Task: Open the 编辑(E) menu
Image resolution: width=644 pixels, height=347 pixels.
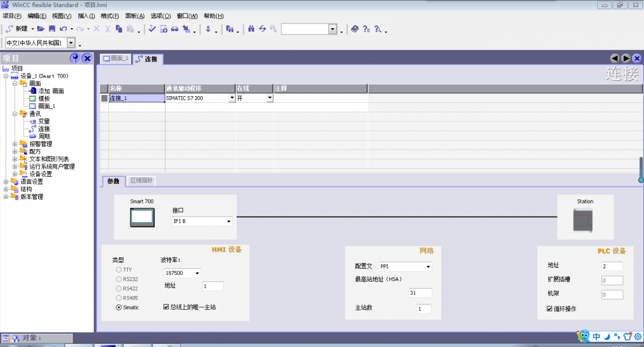Action: pyautogui.click(x=37, y=16)
